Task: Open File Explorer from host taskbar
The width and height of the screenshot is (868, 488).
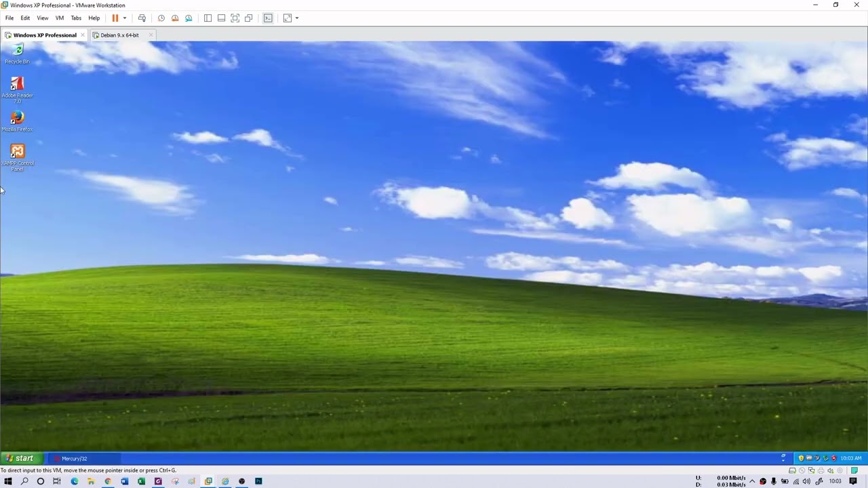Action: [x=91, y=481]
